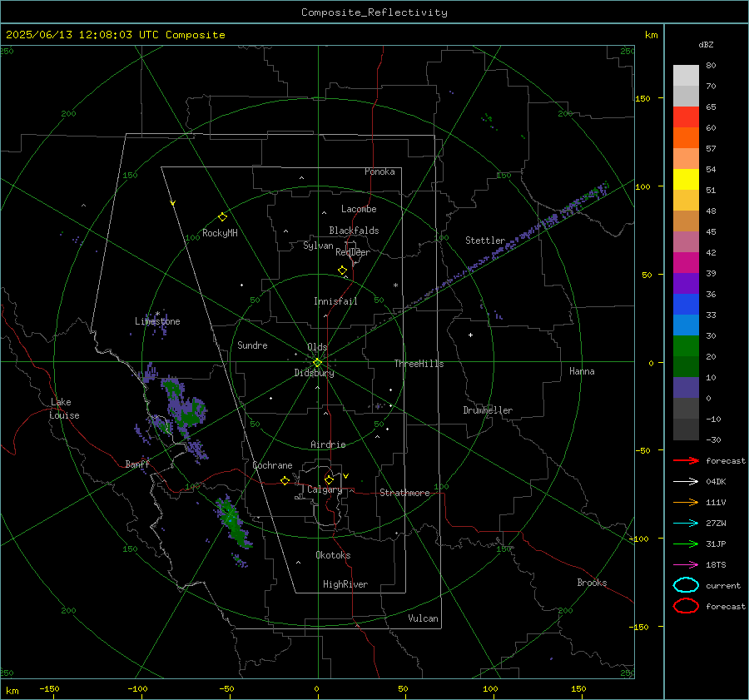The image size is (749, 700).
Task: Select the red 65 dBZ color swatch
Action: [686, 117]
